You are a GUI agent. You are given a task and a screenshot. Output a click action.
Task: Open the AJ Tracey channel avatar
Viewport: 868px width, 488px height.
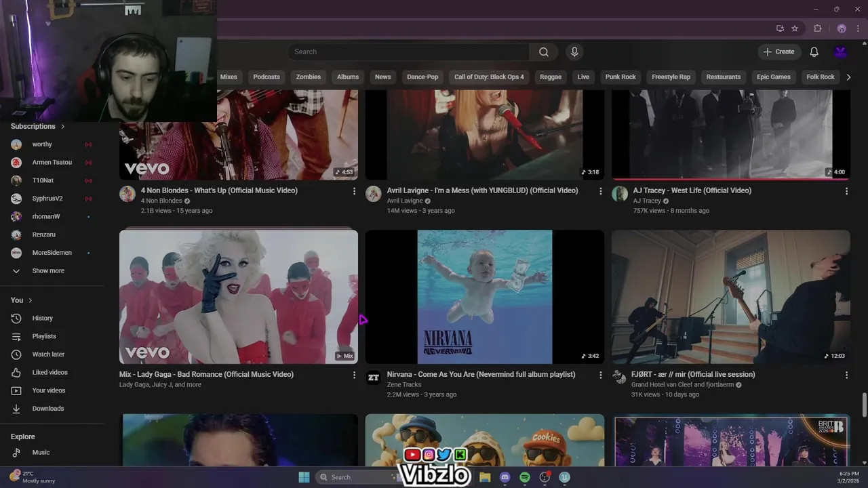620,195
